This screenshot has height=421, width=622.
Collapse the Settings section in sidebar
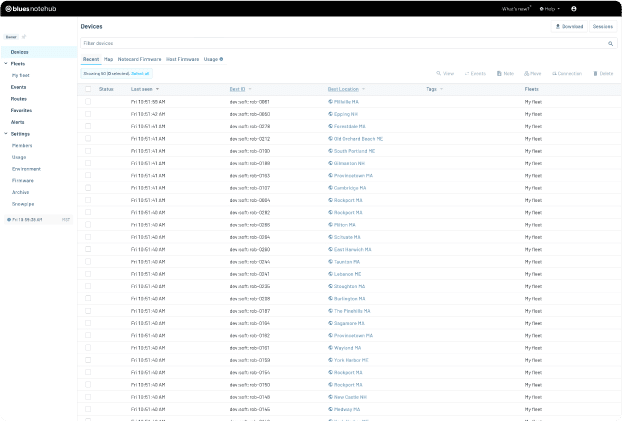coord(5,134)
